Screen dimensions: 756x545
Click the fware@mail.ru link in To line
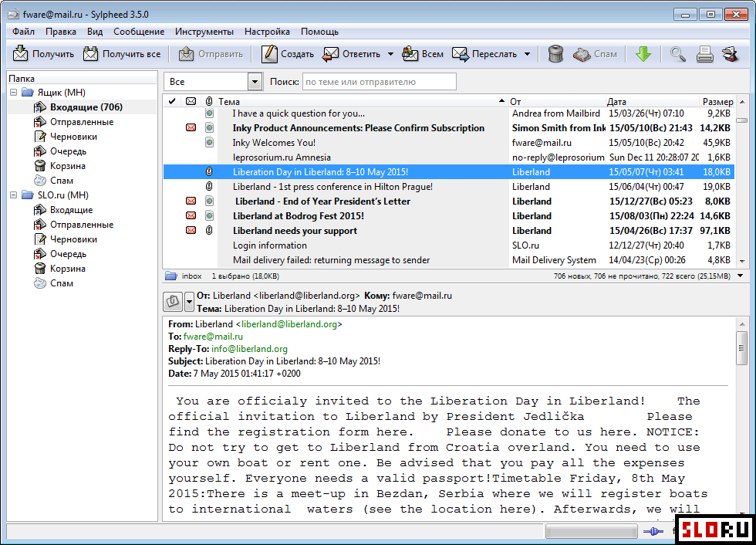213,337
